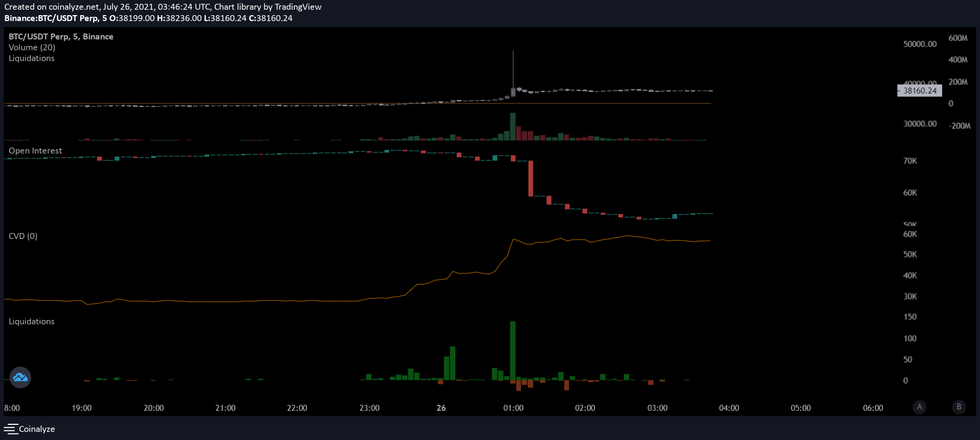Click the 'Created on coinalyze.net' caption text

coord(163,7)
